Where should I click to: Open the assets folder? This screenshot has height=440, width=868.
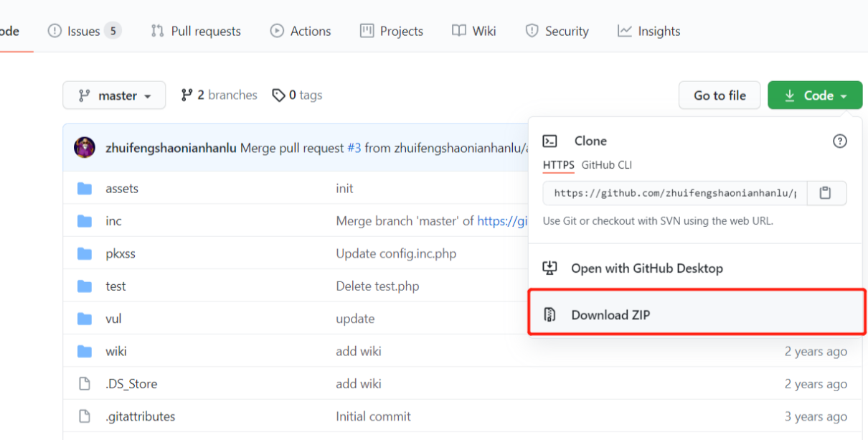tap(122, 189)
